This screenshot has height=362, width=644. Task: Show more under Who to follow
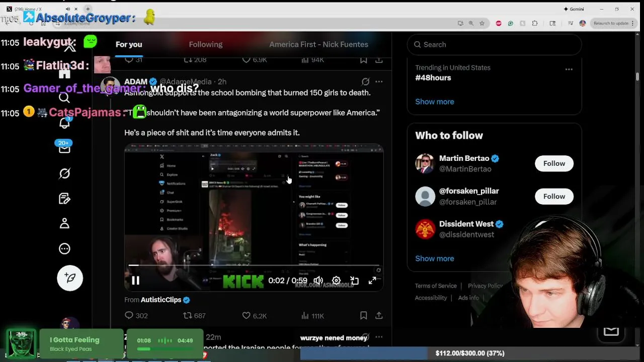[434, 258]
